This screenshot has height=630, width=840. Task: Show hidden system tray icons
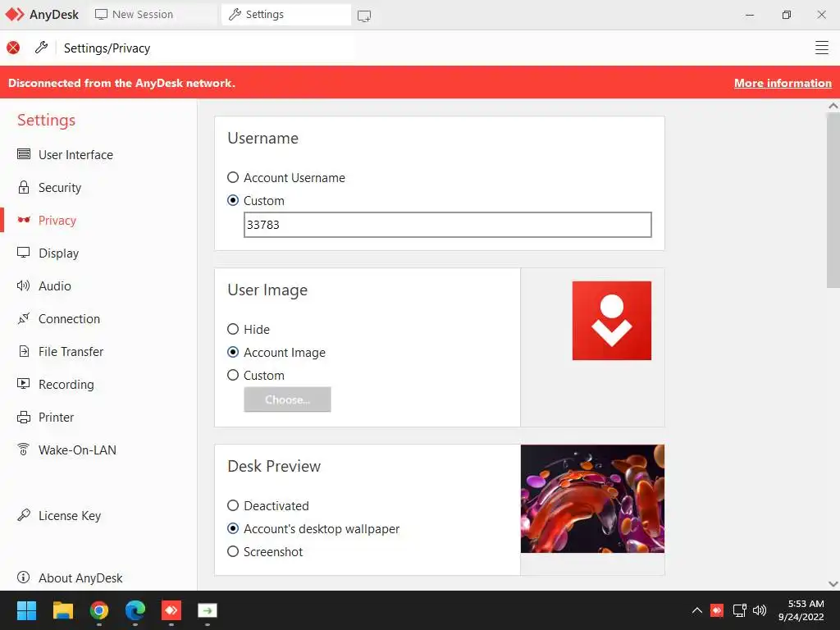tap(697, 610)
